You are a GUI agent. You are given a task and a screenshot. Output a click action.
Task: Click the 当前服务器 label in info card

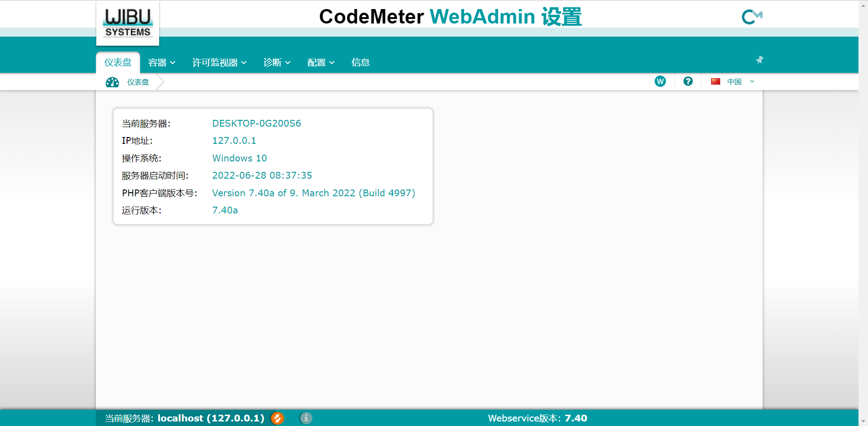pos(146,123)
